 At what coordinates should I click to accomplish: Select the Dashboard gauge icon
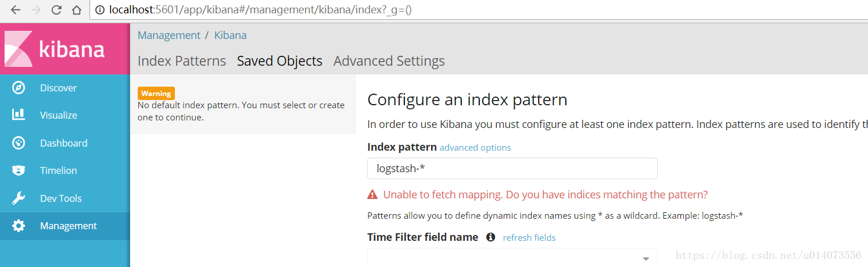tap(19, 143)
